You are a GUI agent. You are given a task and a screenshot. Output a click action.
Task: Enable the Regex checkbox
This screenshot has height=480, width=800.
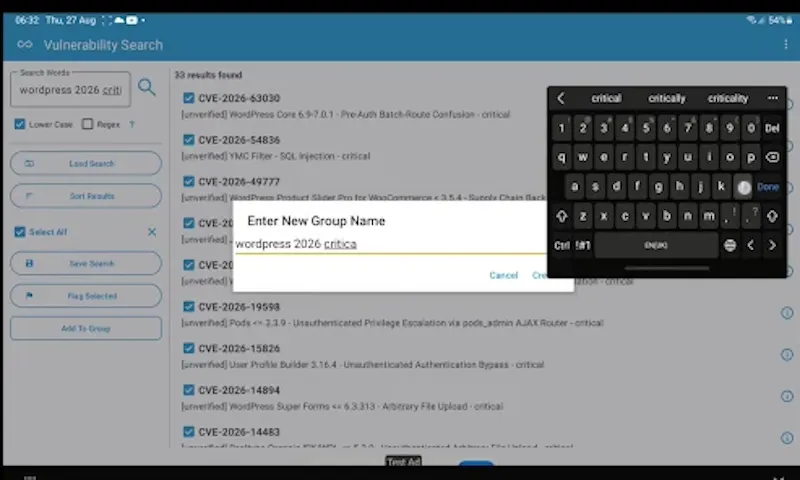[88, 124]
